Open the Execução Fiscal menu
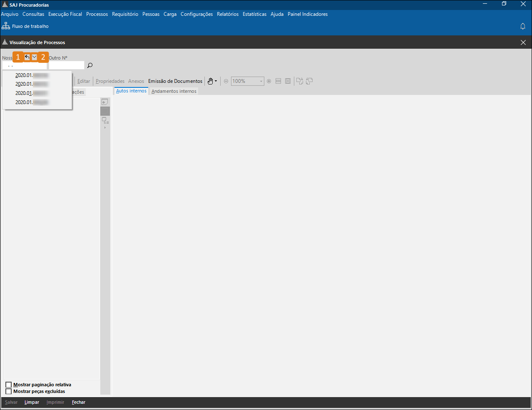 pos(65,14)
